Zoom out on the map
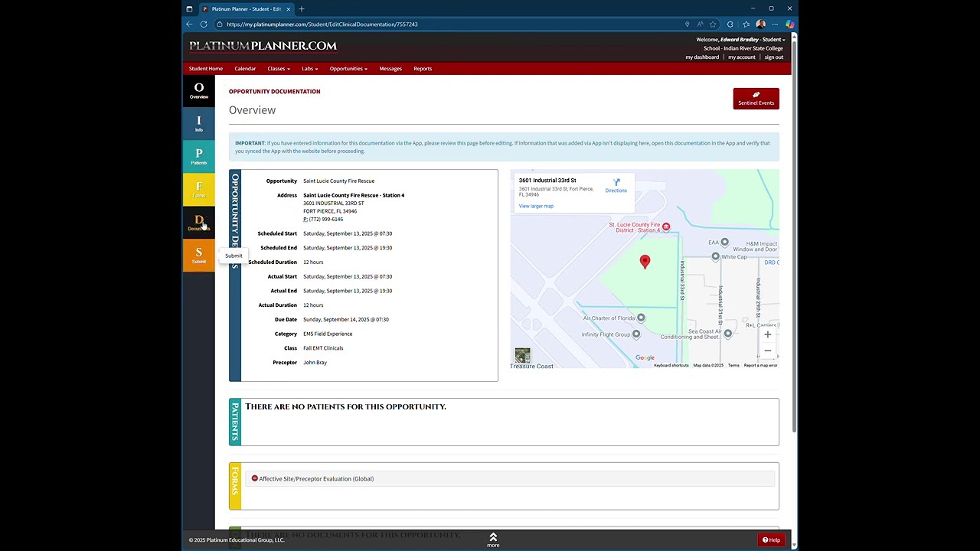Screen dimensions: 980x551 [767, 350]
